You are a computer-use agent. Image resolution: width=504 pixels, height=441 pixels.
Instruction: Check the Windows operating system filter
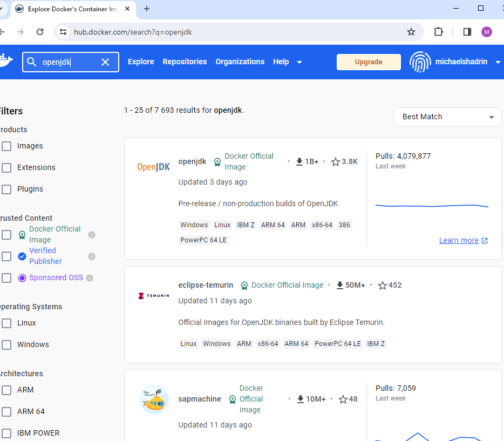pyautogui.click(x=6, y=344)
